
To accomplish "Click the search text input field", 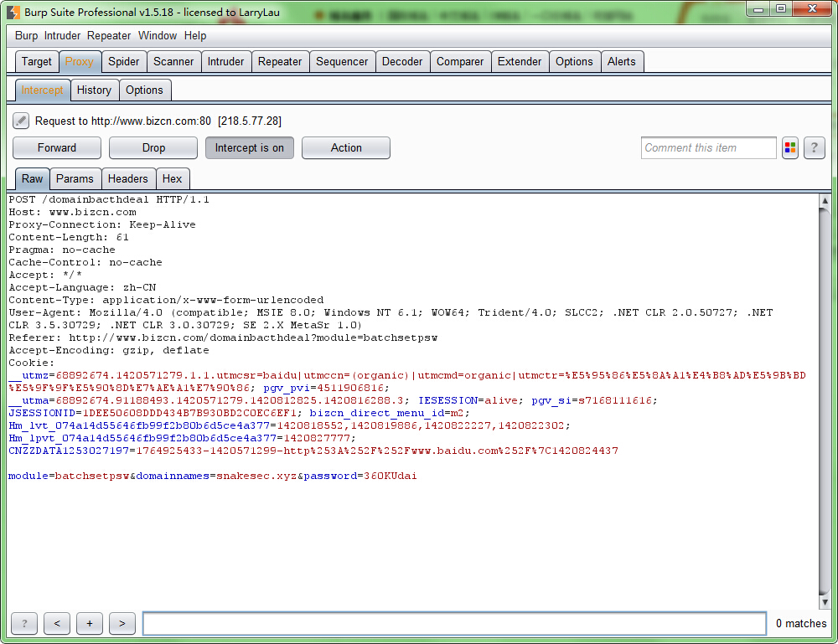I will coord(454,623).
